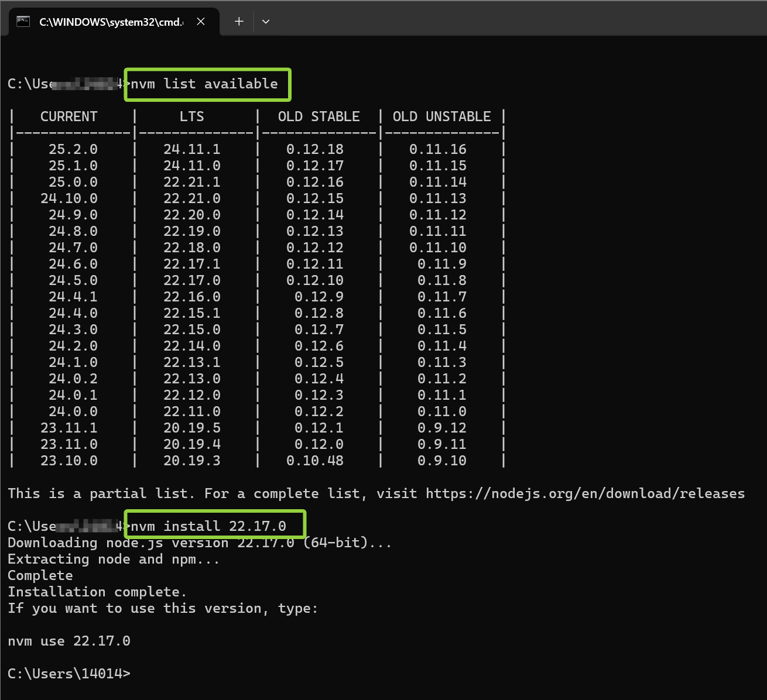The height and width of the screenshot is (700, 767).
Task: Click the active C:\Users\14014 prompt line
Action: tap(68, 674)
